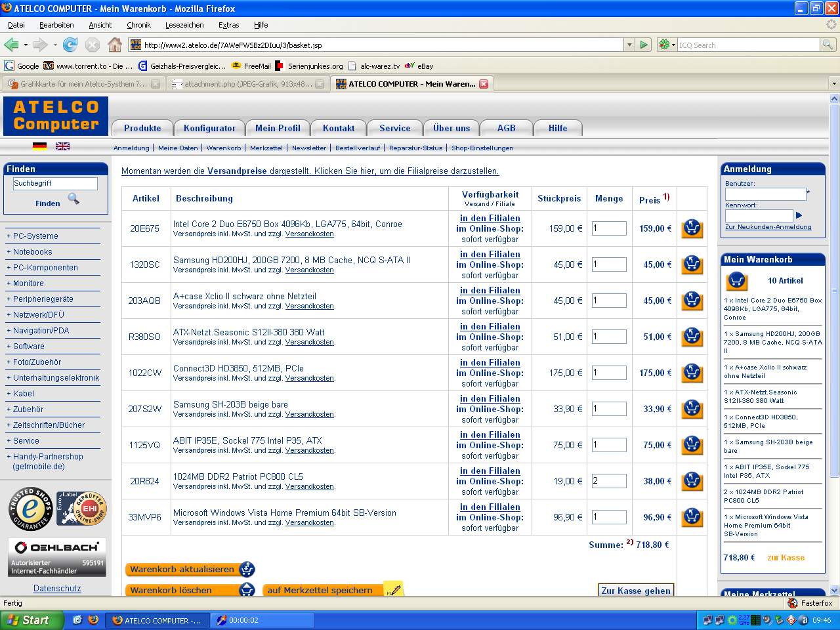The width and height of the screenshot is (840, 630).
Task: Click the cart icon for Patriot DDR2 row
Action: 692,481
